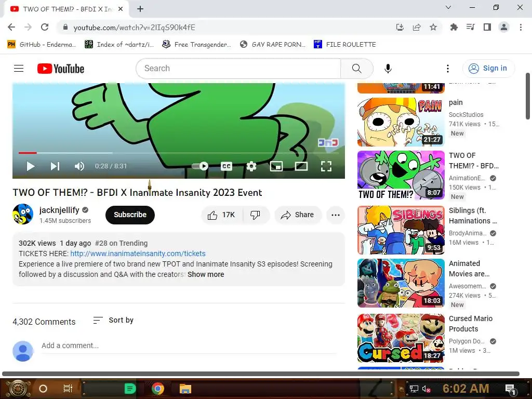Bookmark this page with the star

433,27
